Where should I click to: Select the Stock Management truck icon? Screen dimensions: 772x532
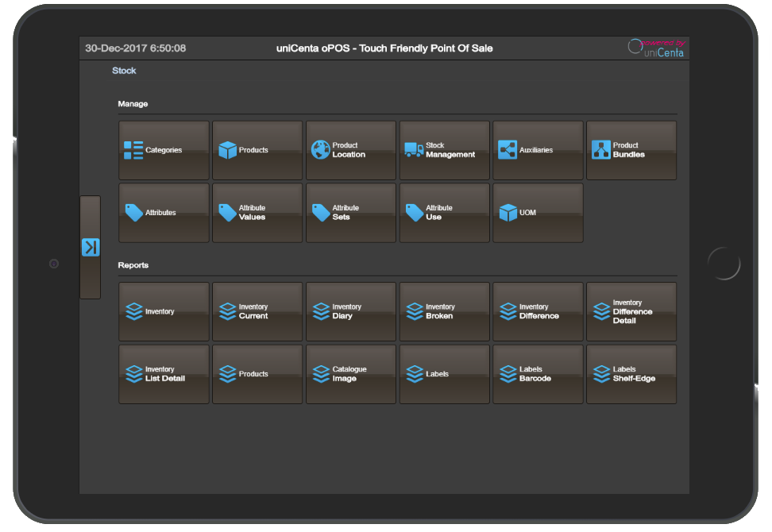[x=414, y=149]
